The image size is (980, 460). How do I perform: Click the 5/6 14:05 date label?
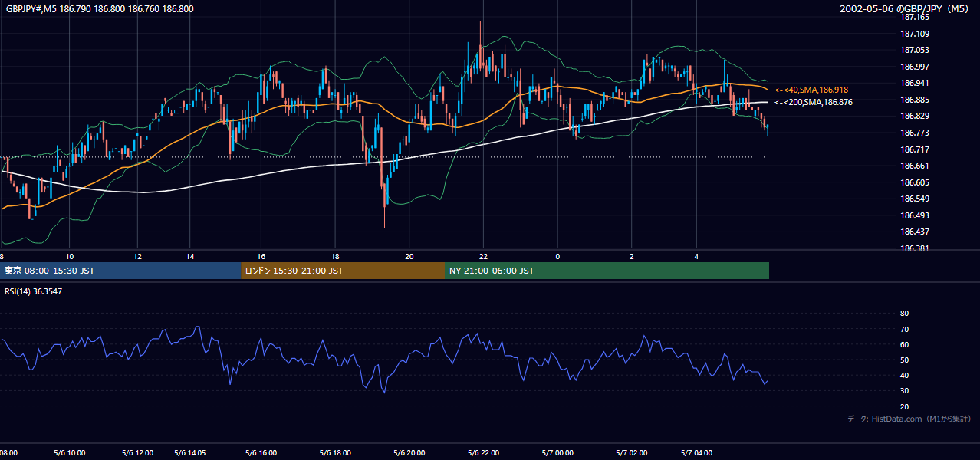[190, 453]
